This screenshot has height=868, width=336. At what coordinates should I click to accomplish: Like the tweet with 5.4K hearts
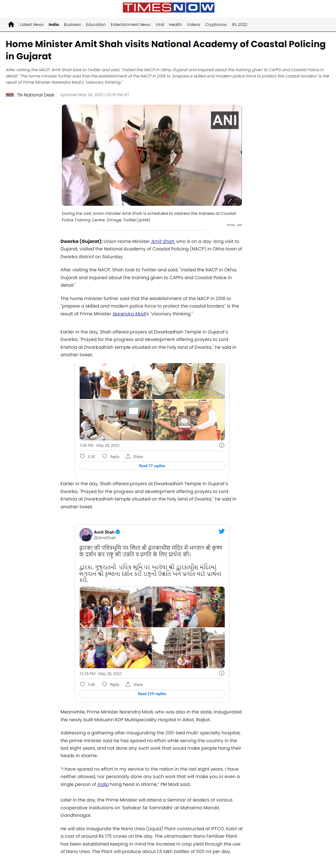coord(82,684)
